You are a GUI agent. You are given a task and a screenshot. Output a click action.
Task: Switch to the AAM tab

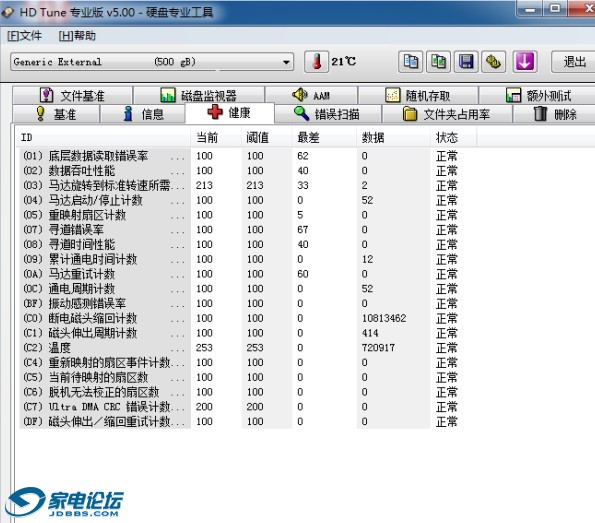(311, 95)
